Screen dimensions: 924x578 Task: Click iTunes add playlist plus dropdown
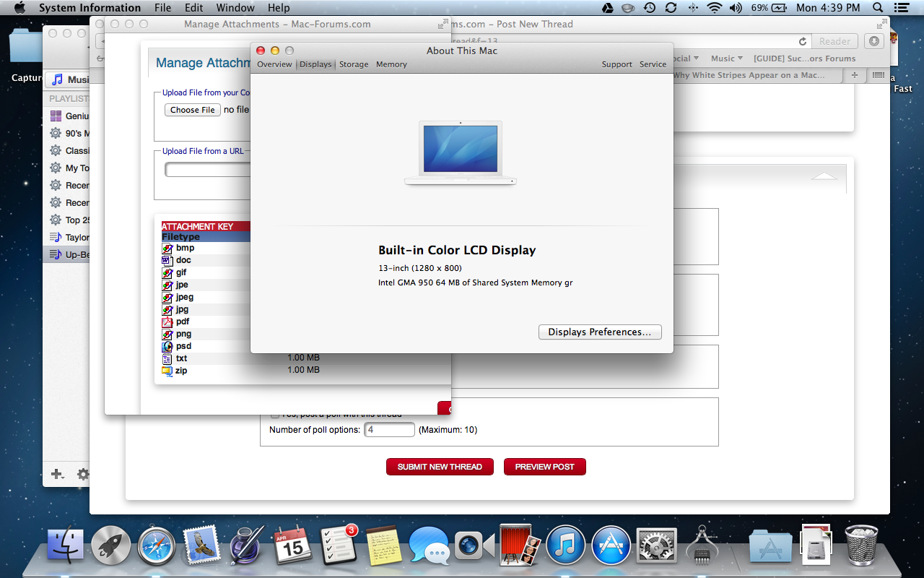click(58, 474)
